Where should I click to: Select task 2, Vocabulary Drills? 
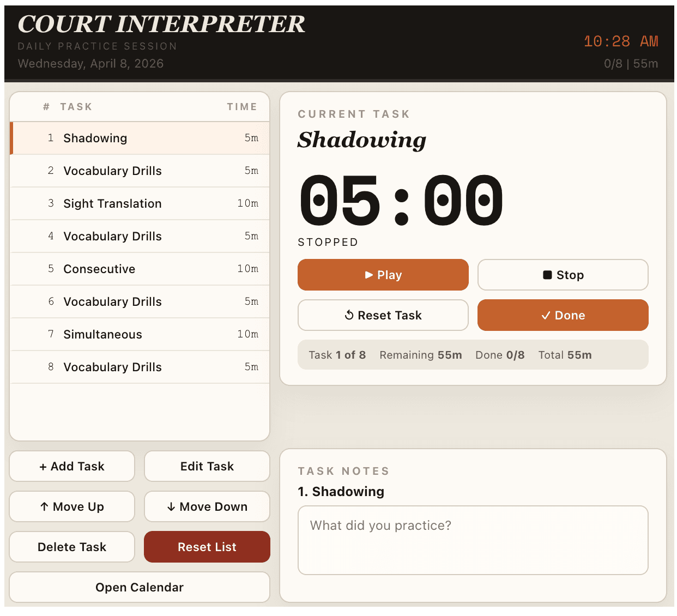tap(140, 171)
